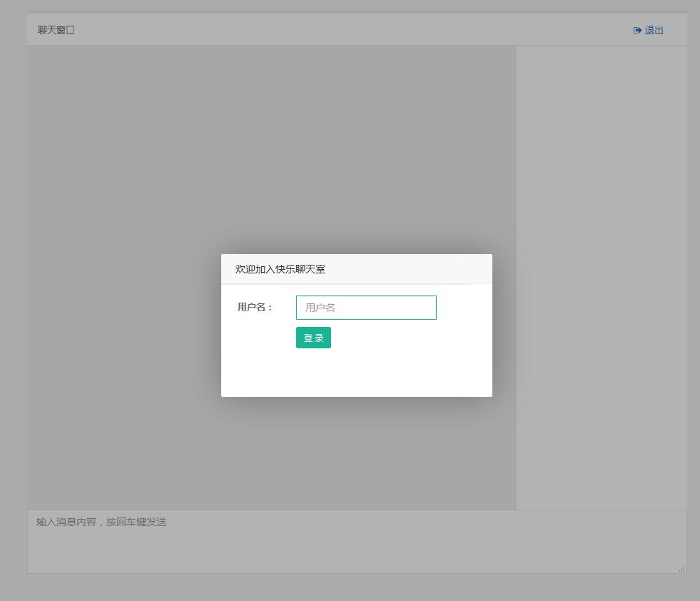Click the 欢迎加入快乐聊天室 dialog title
Image resolution: width=700 pixels, height=601 pixels.
pyautogui.click(x=280, y=269)
